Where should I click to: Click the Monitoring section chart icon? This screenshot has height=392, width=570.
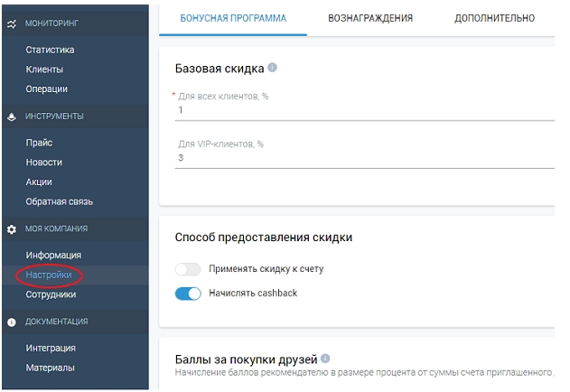pyautogui.click(x=12, y=19)
